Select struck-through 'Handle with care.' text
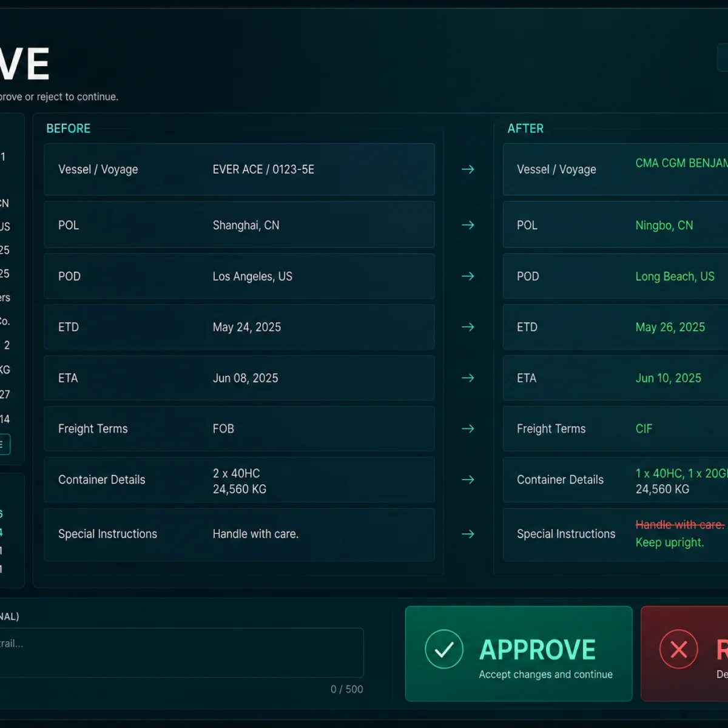The image size is (728, 728). 679,525
